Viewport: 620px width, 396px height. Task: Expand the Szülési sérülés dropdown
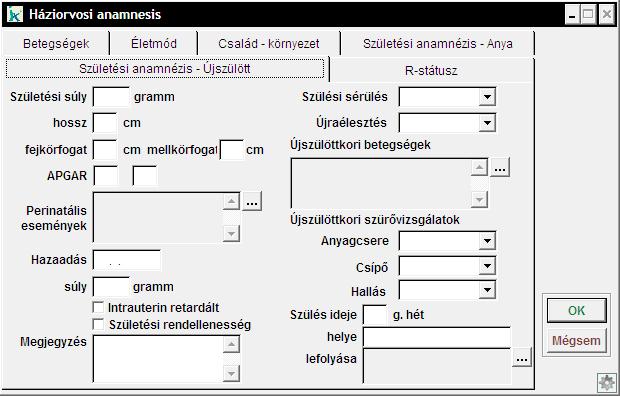(x=487, y=97)
